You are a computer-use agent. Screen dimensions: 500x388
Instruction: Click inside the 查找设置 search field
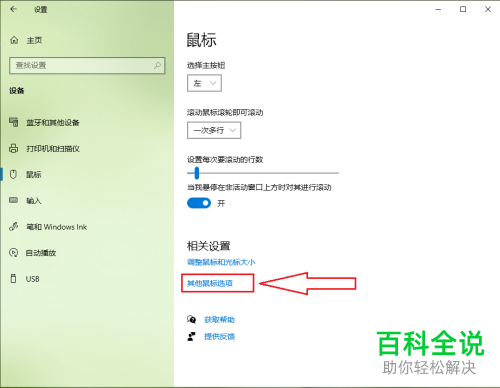click(87, 65)
